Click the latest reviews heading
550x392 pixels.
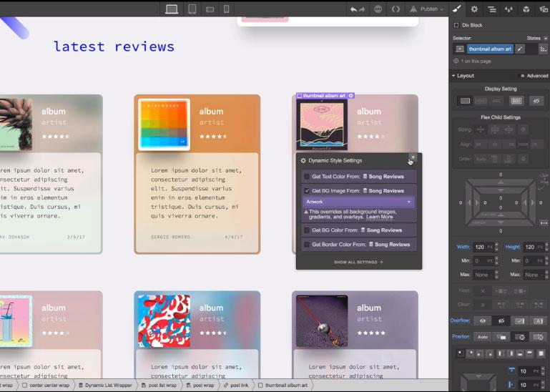point(114,46)
